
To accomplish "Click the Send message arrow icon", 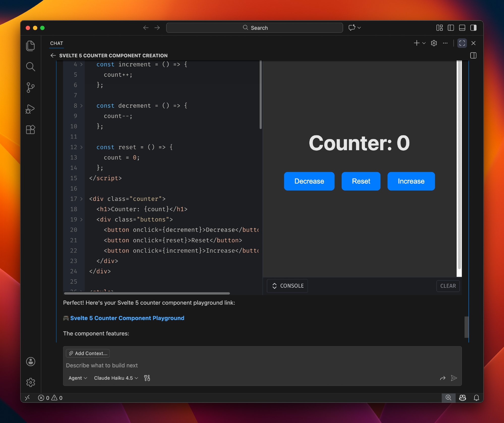I will tap(454, 378).
